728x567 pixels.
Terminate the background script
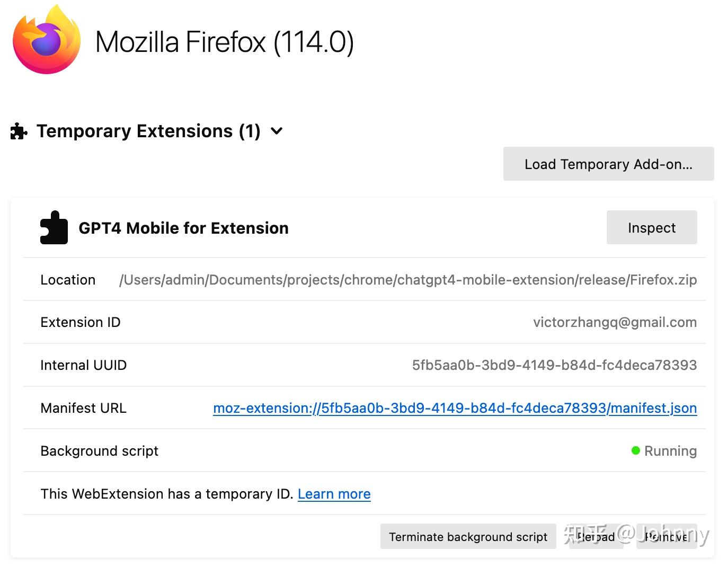click(x=468, y=537)
